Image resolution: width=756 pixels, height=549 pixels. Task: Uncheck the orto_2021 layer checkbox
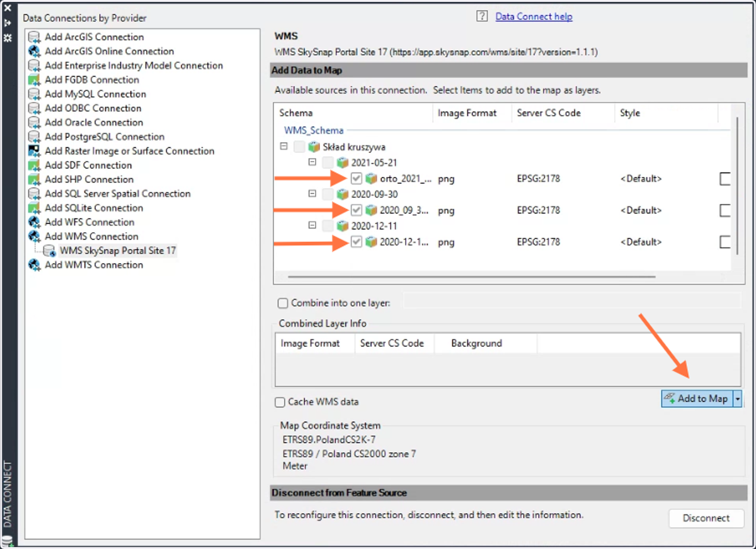357,179
